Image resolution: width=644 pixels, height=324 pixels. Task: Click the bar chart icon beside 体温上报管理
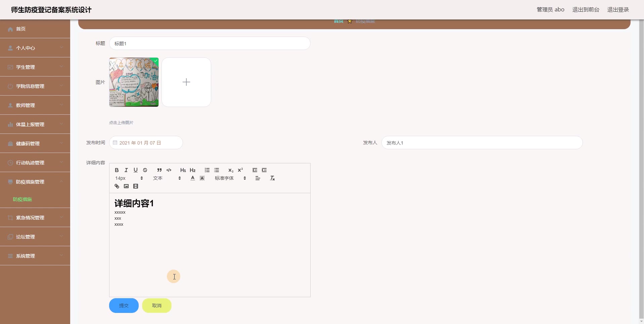[x=10, y=124]
